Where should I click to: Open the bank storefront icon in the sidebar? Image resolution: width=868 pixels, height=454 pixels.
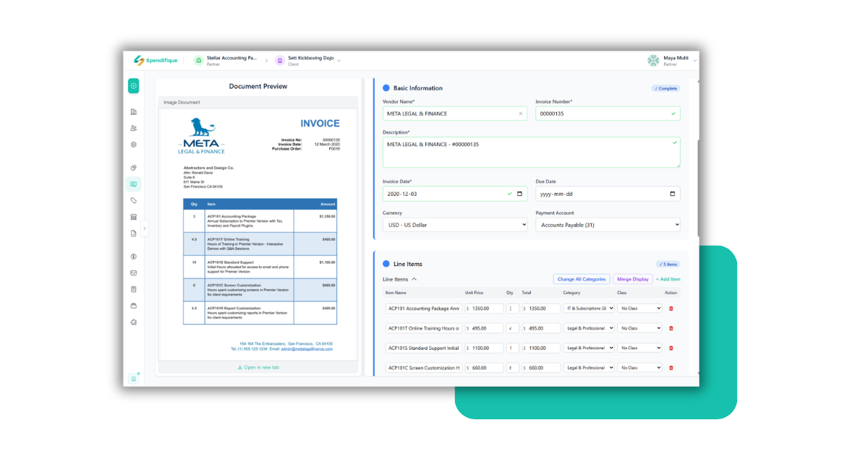point(134,217)
